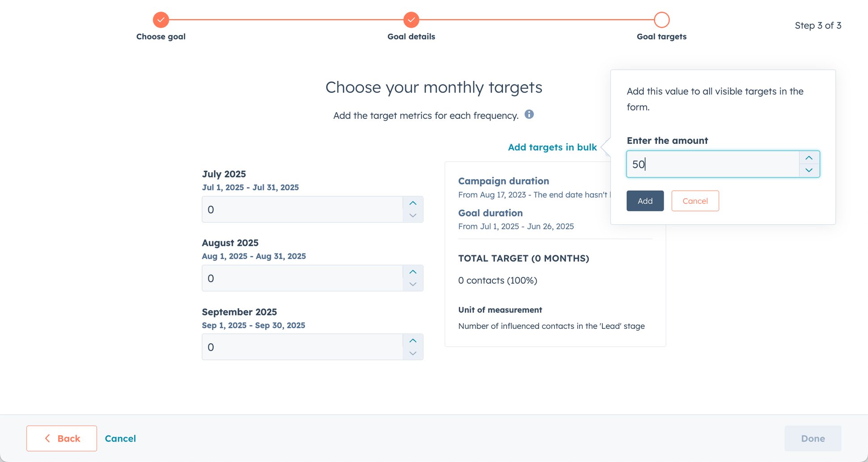Click the Goal details step checkmark

[x=411, y=20]
